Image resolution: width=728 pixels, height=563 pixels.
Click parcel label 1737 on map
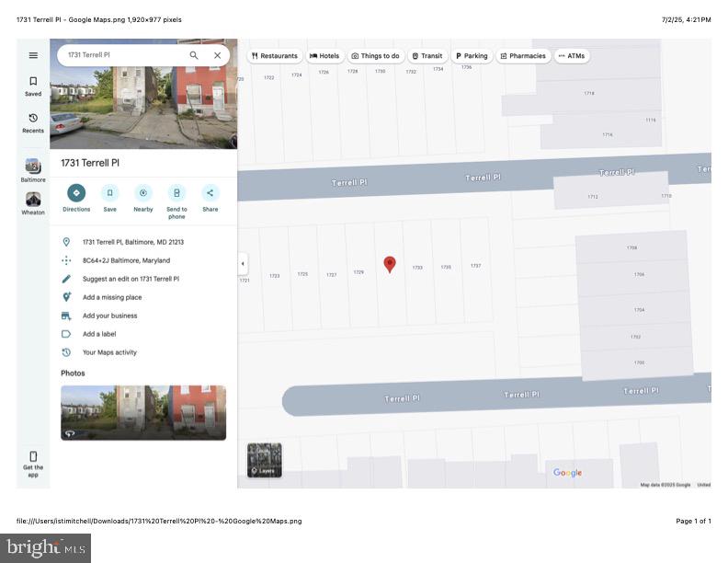[475, 266]
